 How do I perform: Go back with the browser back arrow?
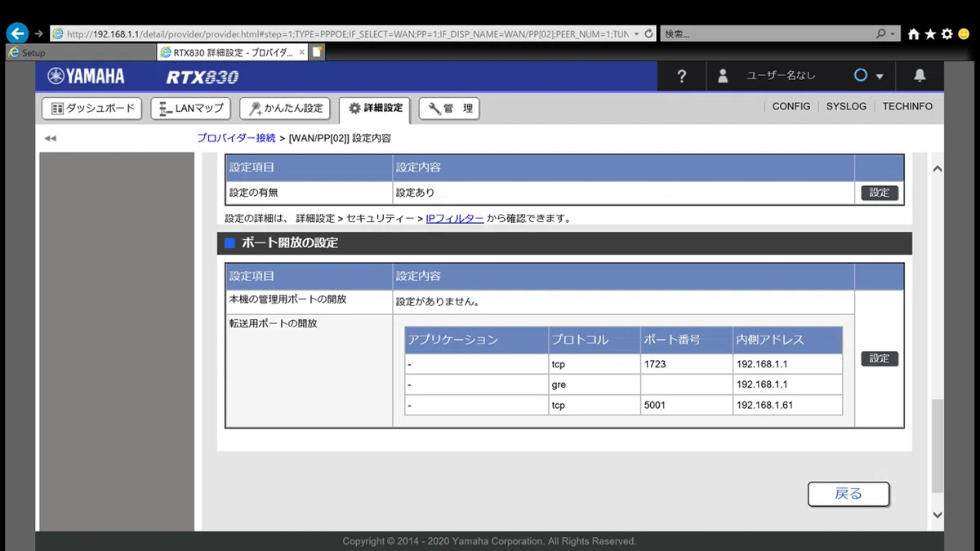tap(17, 33)
